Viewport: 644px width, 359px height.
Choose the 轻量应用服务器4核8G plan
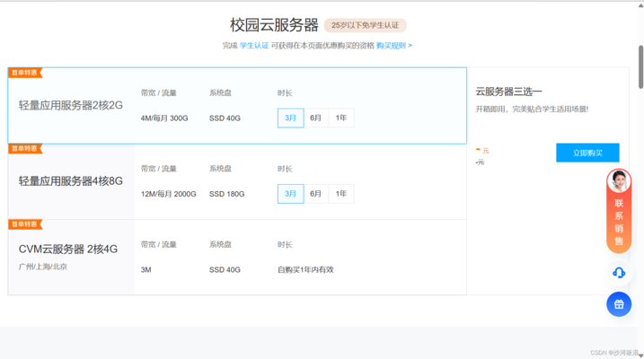click(x=237, y=182)
